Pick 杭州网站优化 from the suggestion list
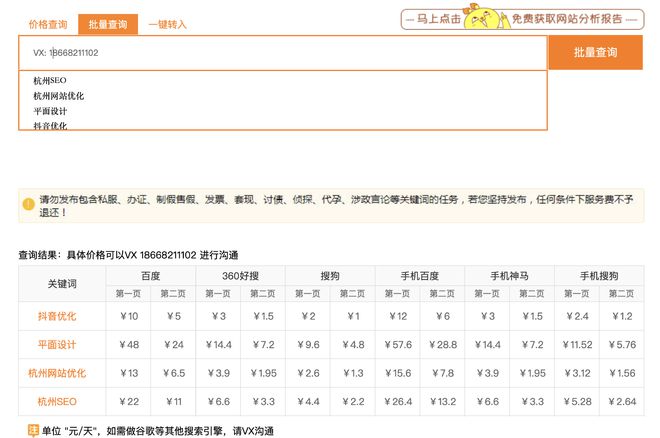 (x=59, y=96)
